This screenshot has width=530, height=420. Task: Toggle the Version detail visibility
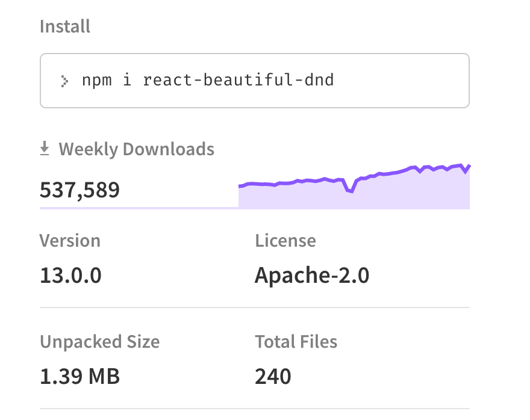click(70, 241)
